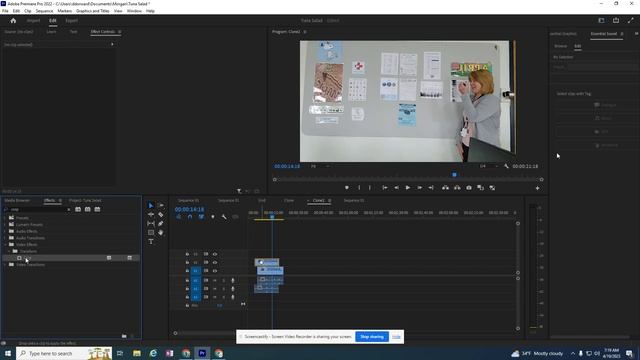This screenshot has width=640, height=360.
Task: Select the Slip tool
Action: click(x=151, y=224)
